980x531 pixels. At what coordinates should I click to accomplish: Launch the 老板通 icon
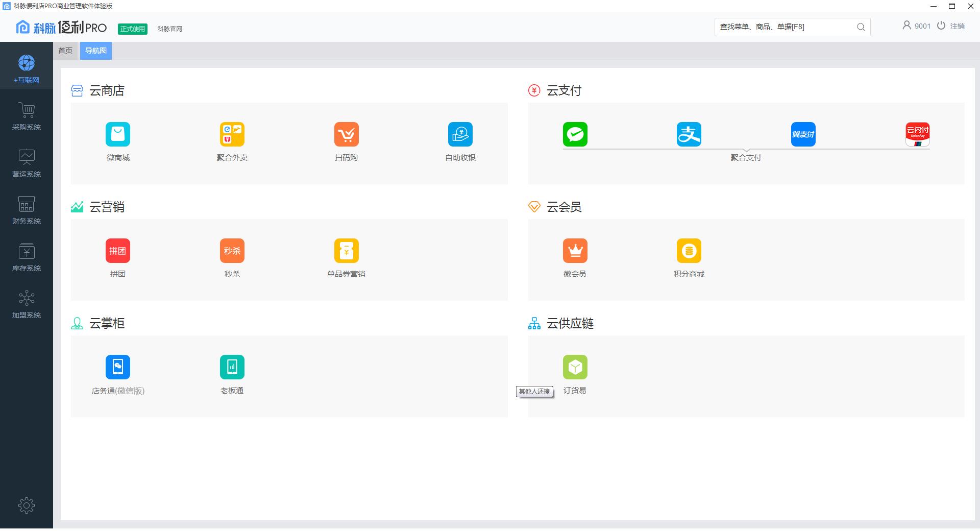pos(232,367)
